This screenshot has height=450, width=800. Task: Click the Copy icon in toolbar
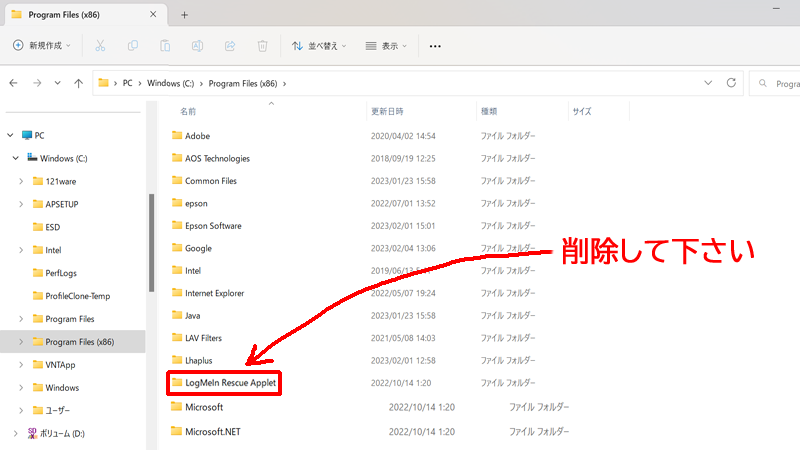(x=133, y=46)
